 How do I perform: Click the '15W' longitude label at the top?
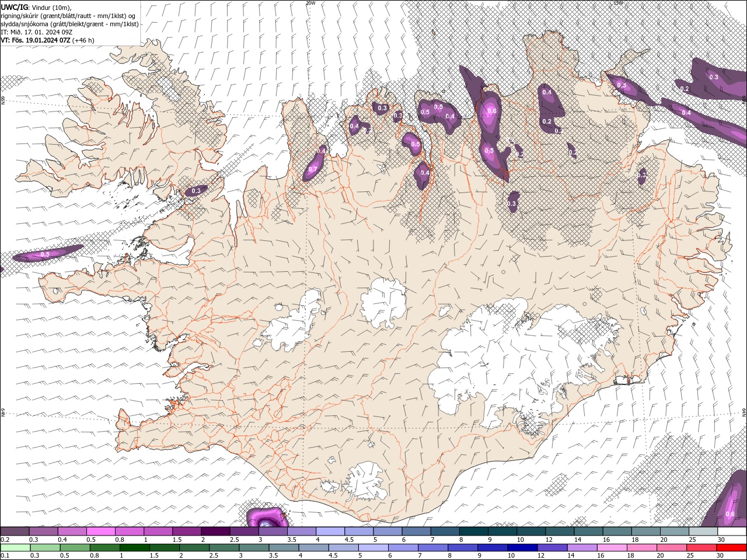(x=618, y=3)
